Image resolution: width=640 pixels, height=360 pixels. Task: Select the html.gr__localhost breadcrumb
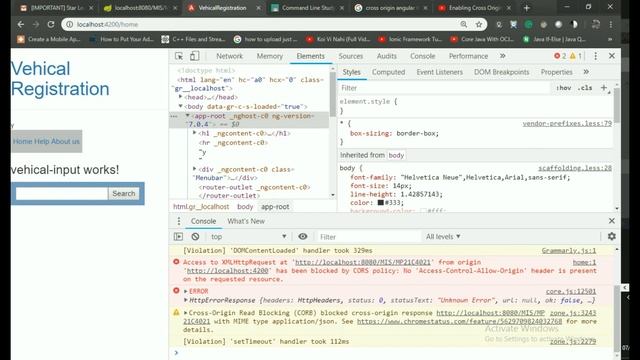click(201, 207)
